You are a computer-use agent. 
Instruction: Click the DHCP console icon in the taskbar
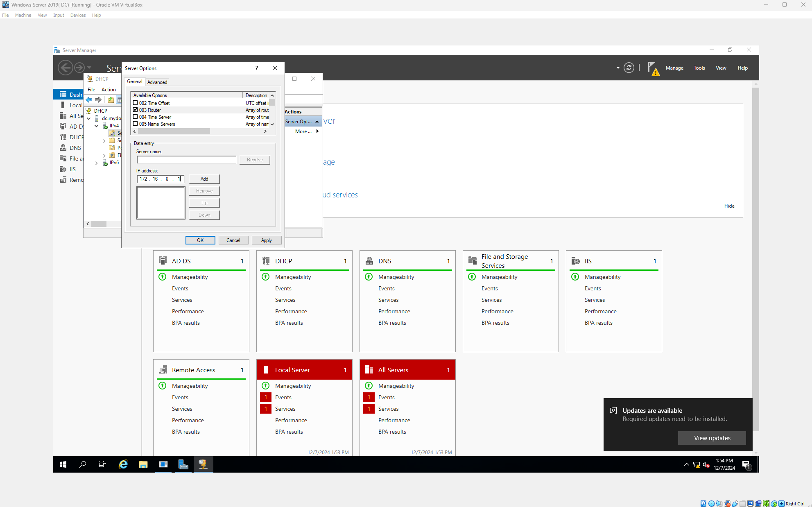[x=203, y=464]
